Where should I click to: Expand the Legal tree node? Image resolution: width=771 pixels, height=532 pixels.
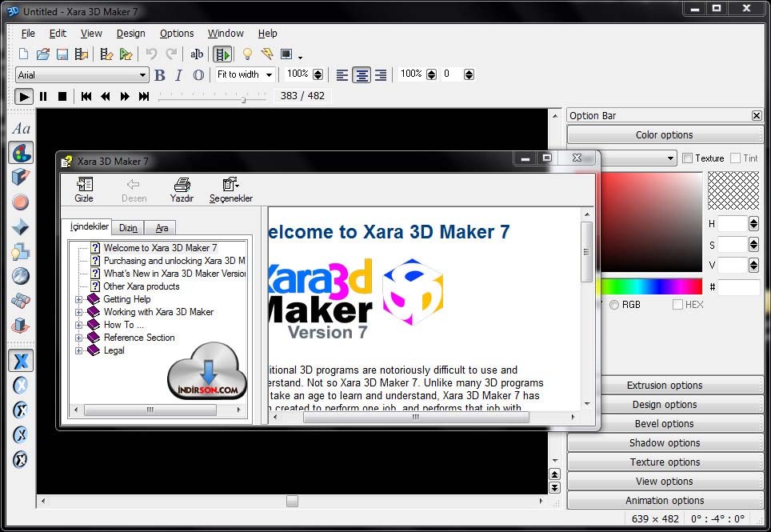pyautogui.click(x=78, y=350)
